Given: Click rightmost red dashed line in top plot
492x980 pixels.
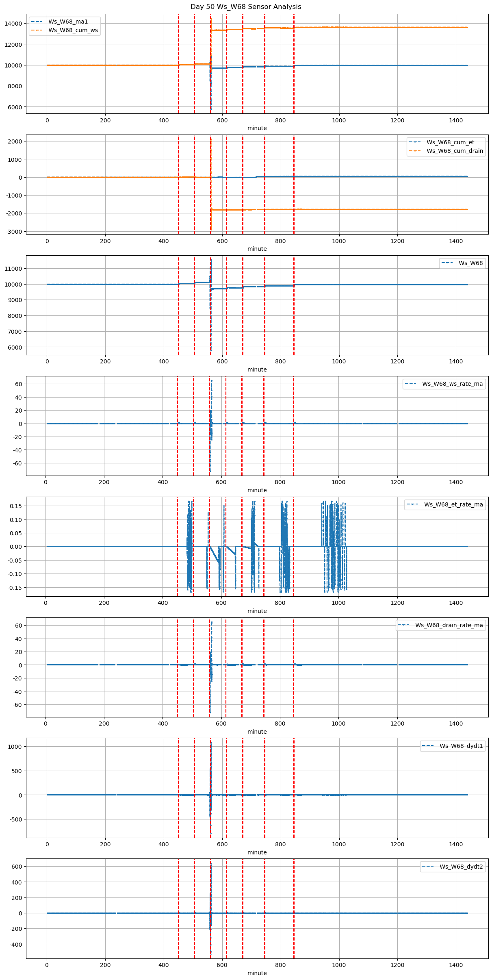Looking at the screenshot, I should pyautogui.click(x=294, y=64).
